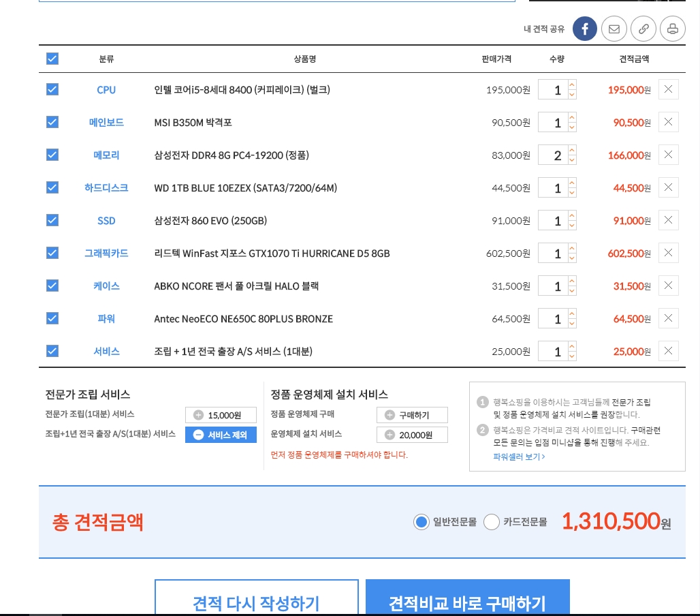Select the 카드전문몰 radio option
The height and width of the screenshot is (616, 700).
pyautogui.click(x=491, y=522)
